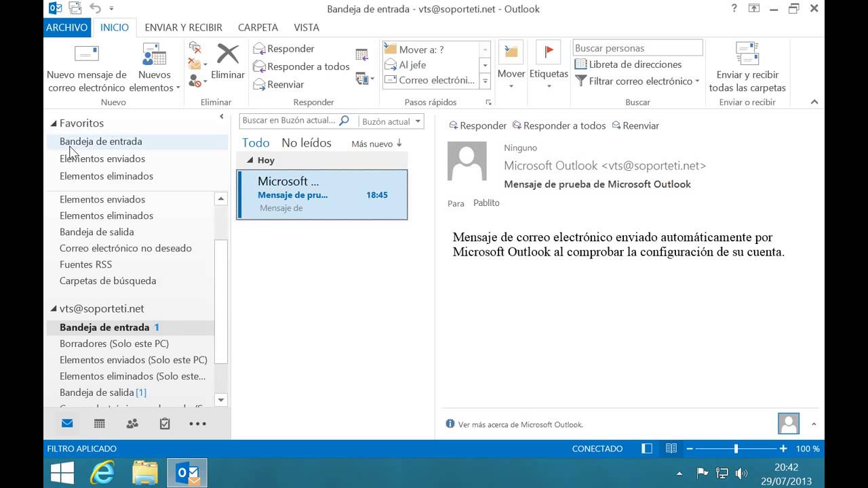The height and width of the screenshot is (488, 868).
Task: Switch to Tasks view in navigation bar
Action: (x=165, y=424)
